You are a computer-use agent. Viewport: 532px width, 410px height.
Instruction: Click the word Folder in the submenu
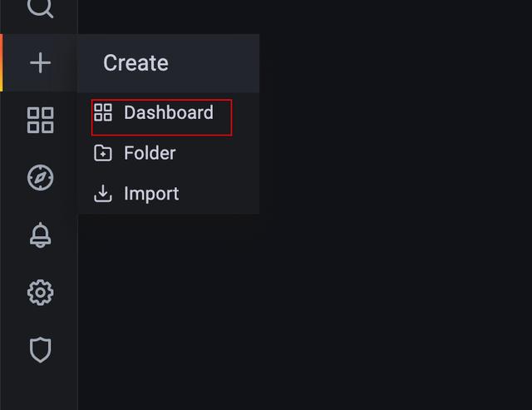pyautogui.click(x=150, y=153)
